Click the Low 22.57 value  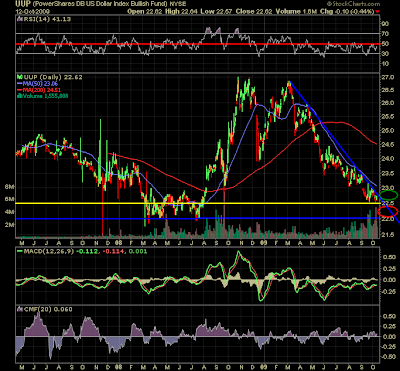[217, 11]
